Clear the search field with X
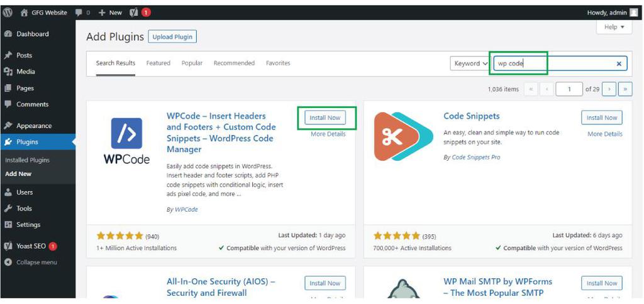644x304 pixels. pos(619,63)
